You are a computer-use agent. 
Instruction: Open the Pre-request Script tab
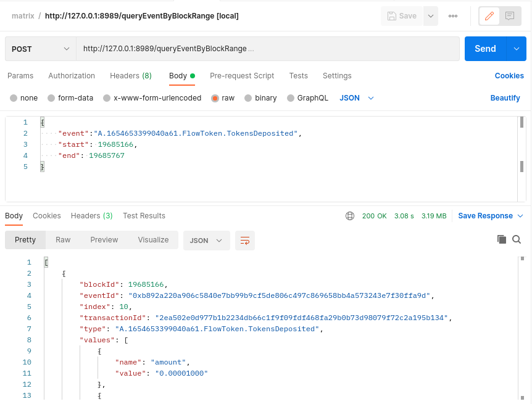(242, 76)
